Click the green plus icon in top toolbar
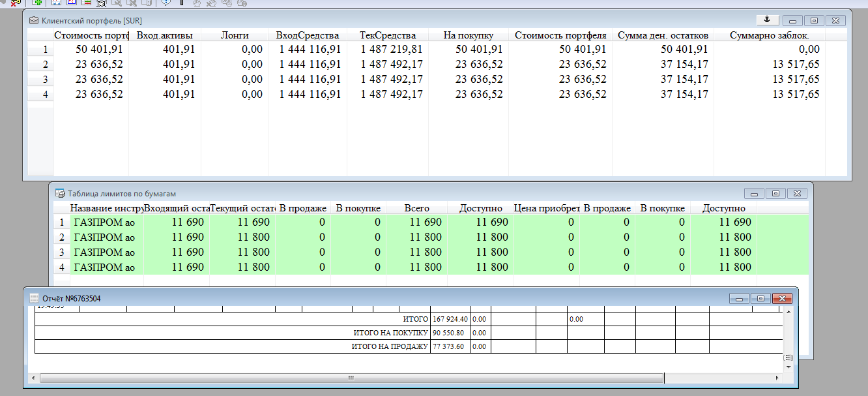Image resolution: width=868 pixels, height=396 pixels. click(x=37, y=3)
